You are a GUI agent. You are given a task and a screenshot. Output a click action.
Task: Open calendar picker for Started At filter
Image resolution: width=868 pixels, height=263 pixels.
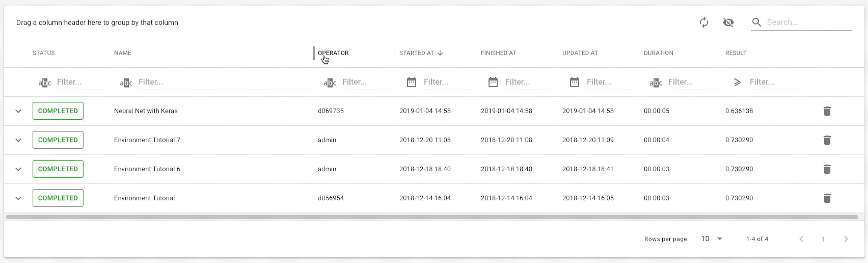[412, 82]
